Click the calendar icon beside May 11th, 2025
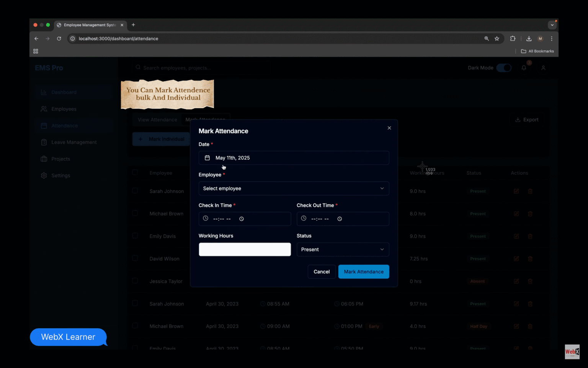This screenshot has height=368, width=588. tap(207, 158)
